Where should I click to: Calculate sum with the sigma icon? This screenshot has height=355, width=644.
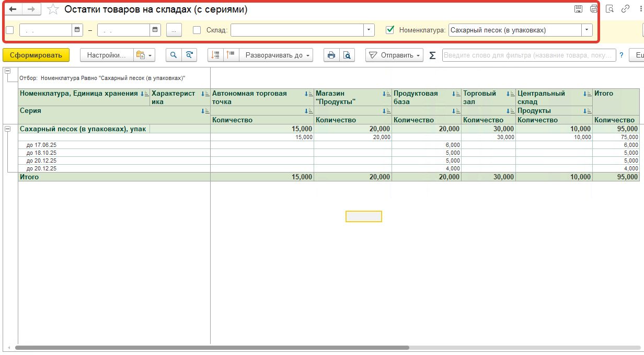(x=432, y=55)
